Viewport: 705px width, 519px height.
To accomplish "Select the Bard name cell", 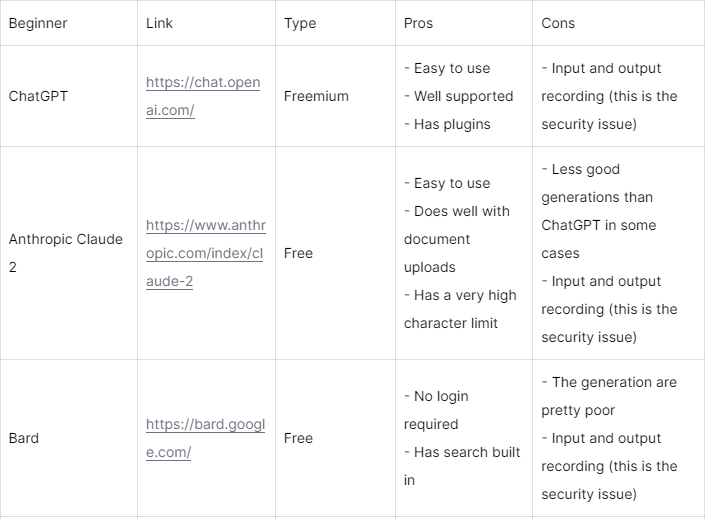I will click(24, 438).
